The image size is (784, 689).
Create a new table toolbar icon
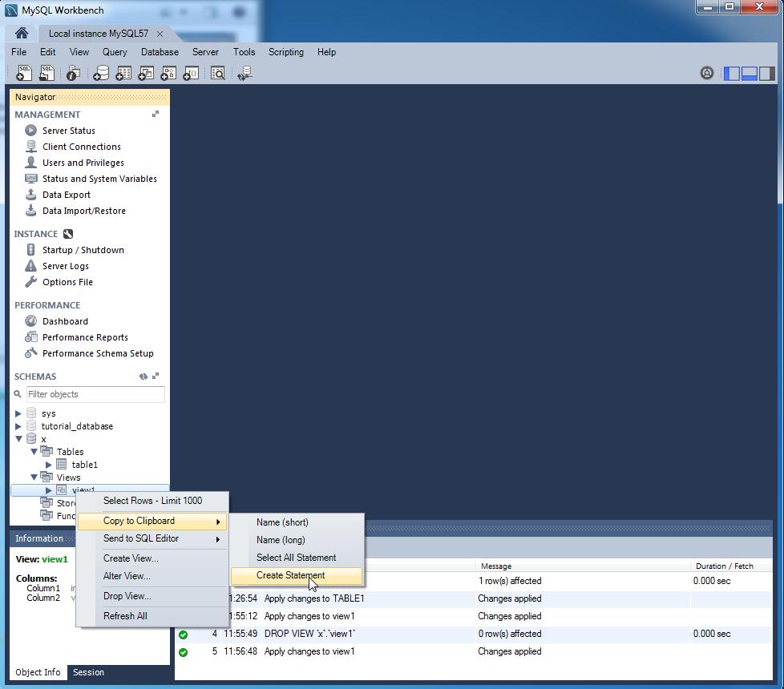pyautogui.click(x=123, y=73)
